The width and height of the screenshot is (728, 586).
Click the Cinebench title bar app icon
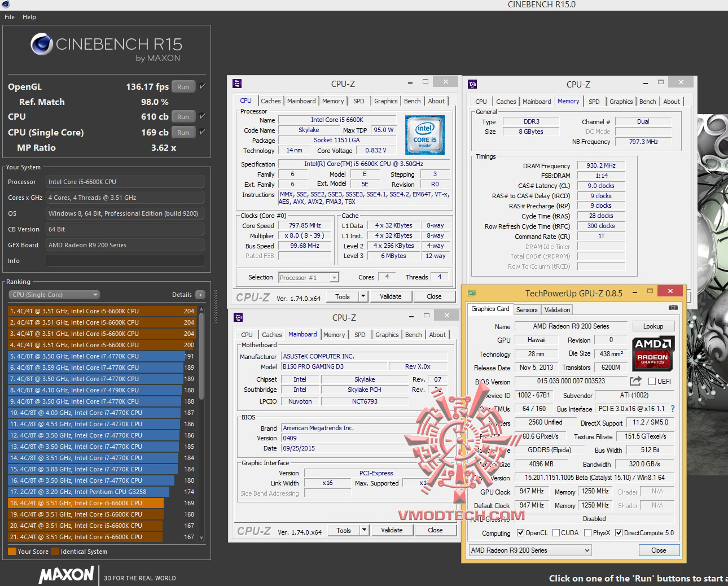click(x=6, y=5)
